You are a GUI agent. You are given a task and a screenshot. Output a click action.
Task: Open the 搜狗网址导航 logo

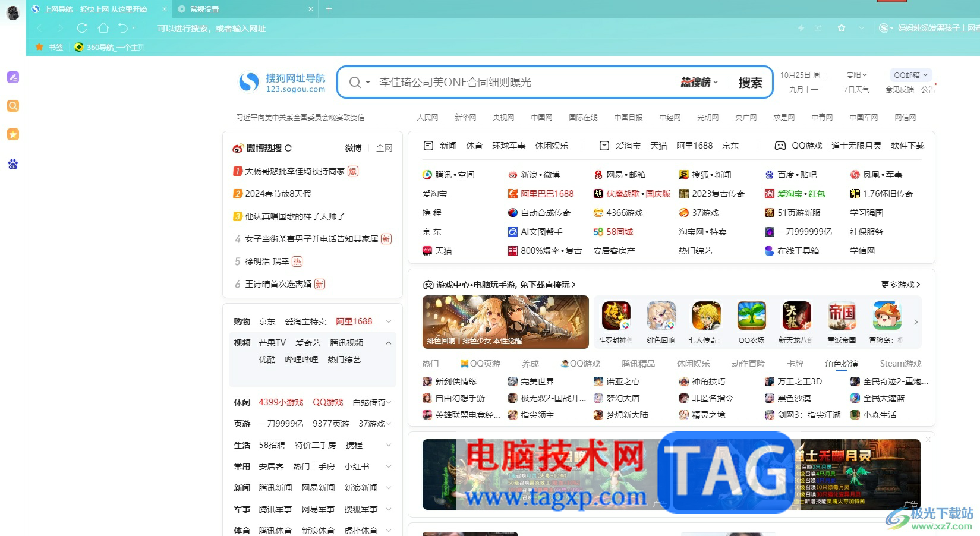[x=282, y=83]
